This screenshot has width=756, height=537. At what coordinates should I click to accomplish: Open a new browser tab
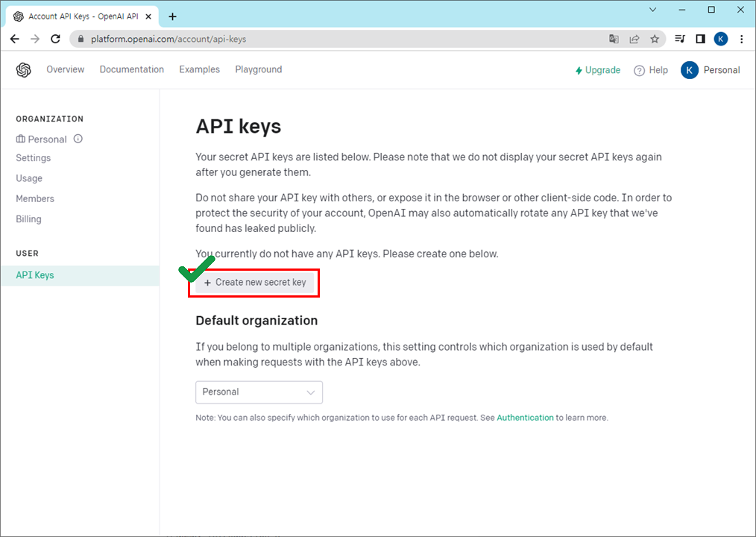(x=173, y=17)
